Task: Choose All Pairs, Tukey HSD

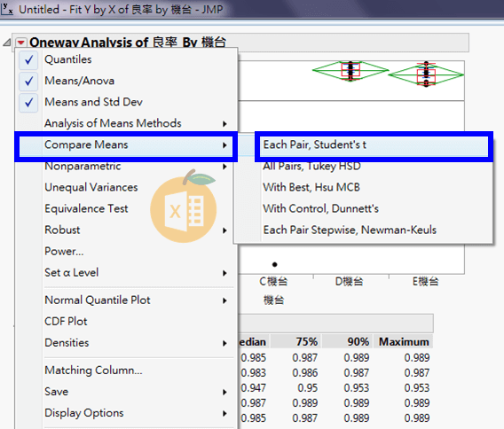Action: tap(311, 166)
